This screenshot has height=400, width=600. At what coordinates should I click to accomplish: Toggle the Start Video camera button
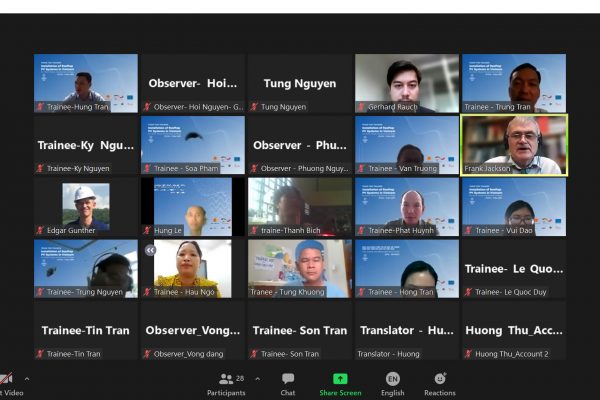pyautogui.click(x=8, y=383)
